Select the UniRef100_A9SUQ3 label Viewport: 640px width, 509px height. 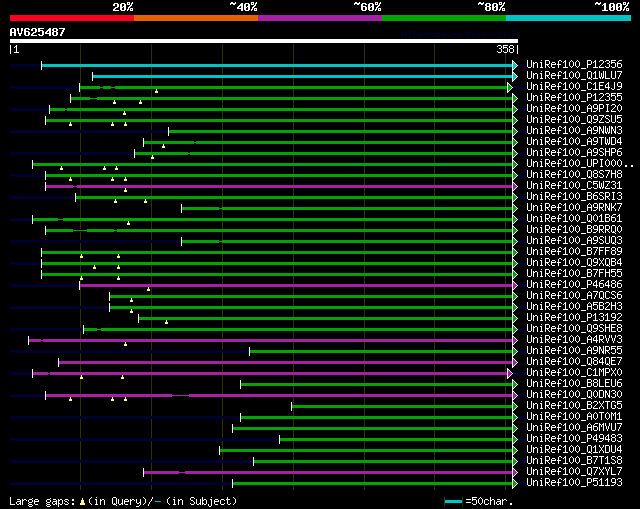click(574, 241)
